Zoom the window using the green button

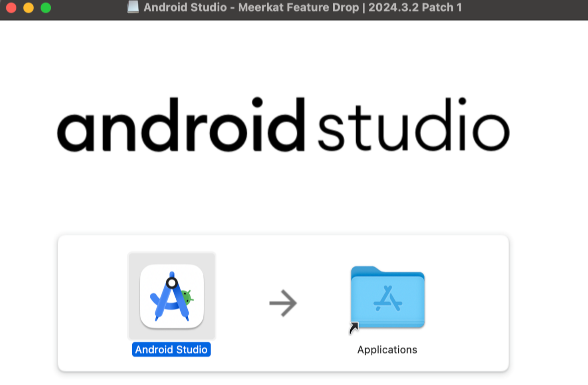point(46,8)
